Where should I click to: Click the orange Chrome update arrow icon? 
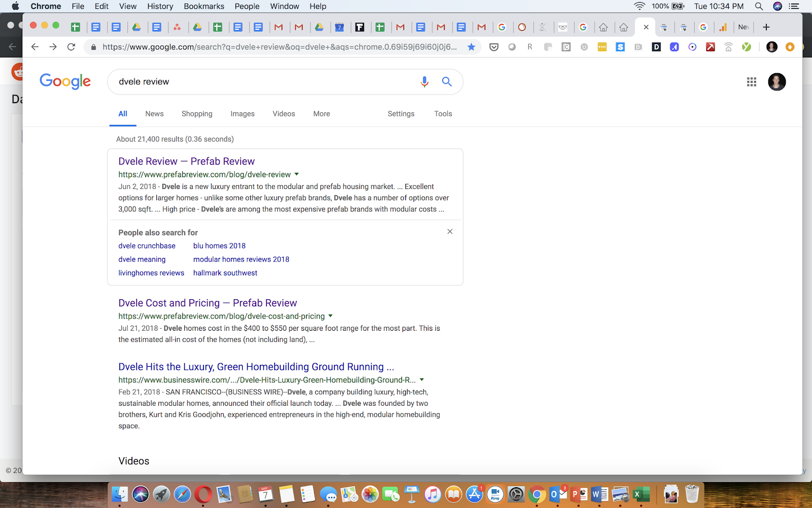click(x=790, y=47)
